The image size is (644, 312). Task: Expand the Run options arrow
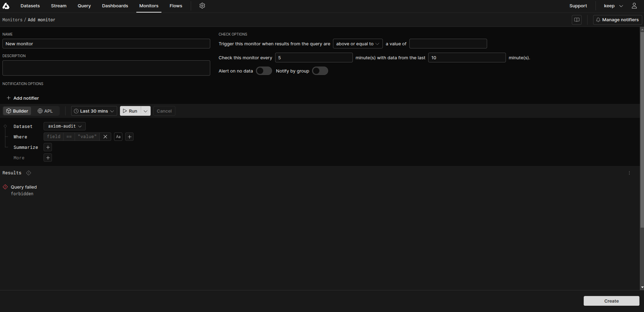coord(145,111)
